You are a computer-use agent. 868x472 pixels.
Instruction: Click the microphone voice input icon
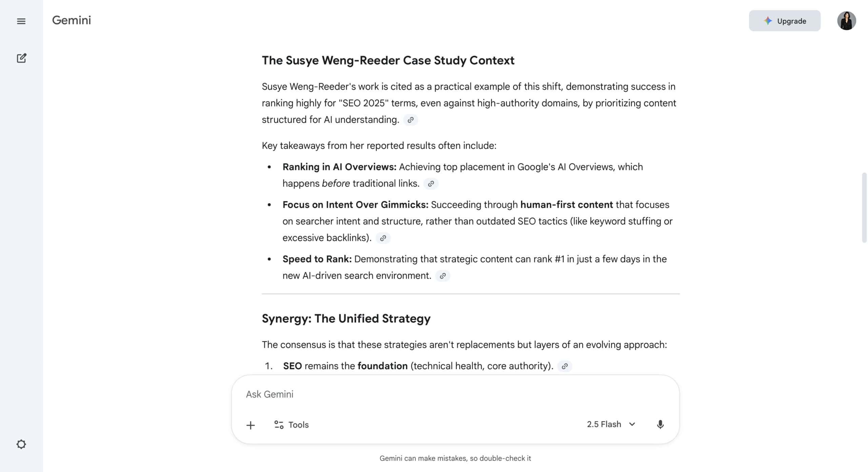coord(660,424)
